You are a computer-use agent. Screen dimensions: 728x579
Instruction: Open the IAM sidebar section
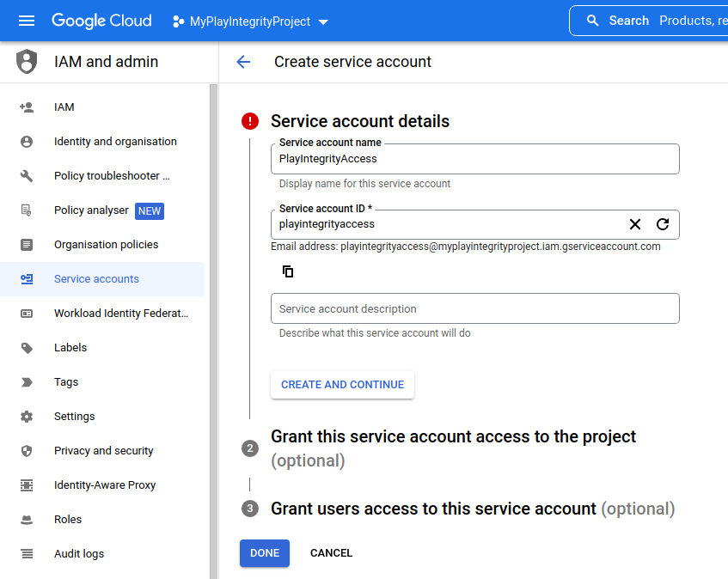[64, 107]
